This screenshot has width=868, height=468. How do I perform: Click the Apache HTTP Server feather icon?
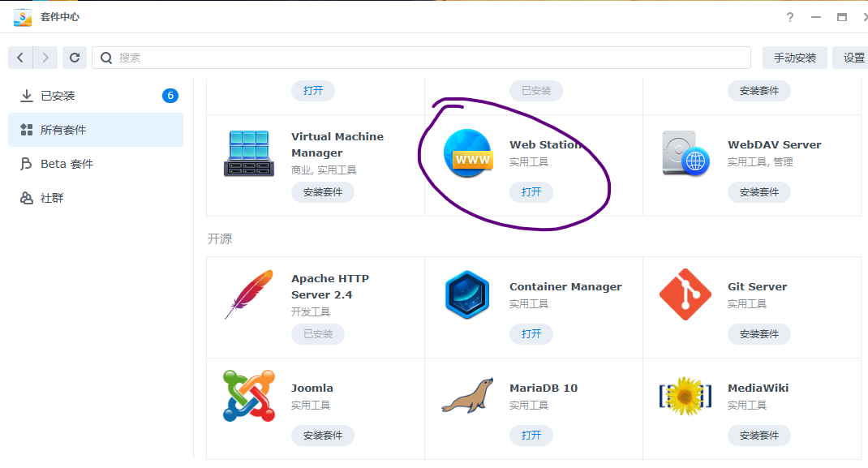point(249,294)
